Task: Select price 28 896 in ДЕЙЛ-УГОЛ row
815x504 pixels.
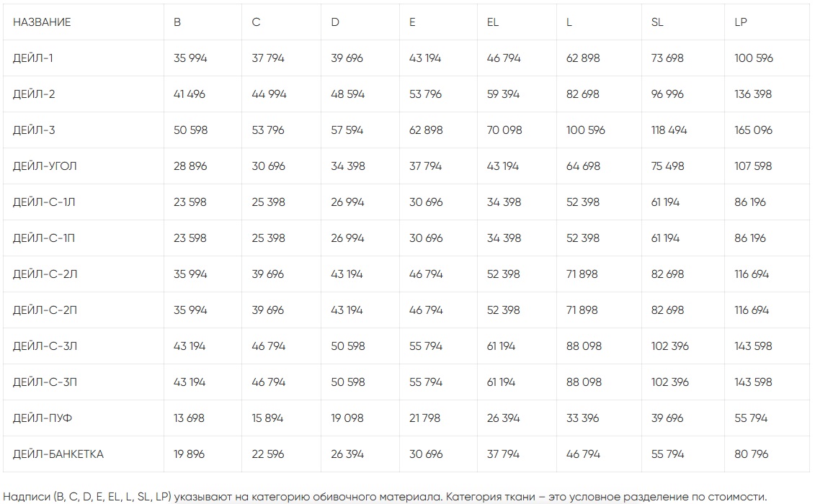Action: tap(190, 166)
